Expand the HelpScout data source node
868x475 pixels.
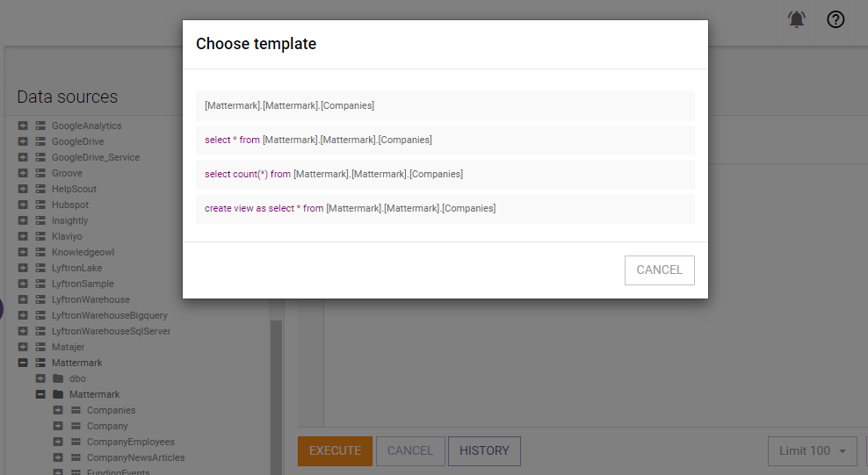tap(23, 189)
